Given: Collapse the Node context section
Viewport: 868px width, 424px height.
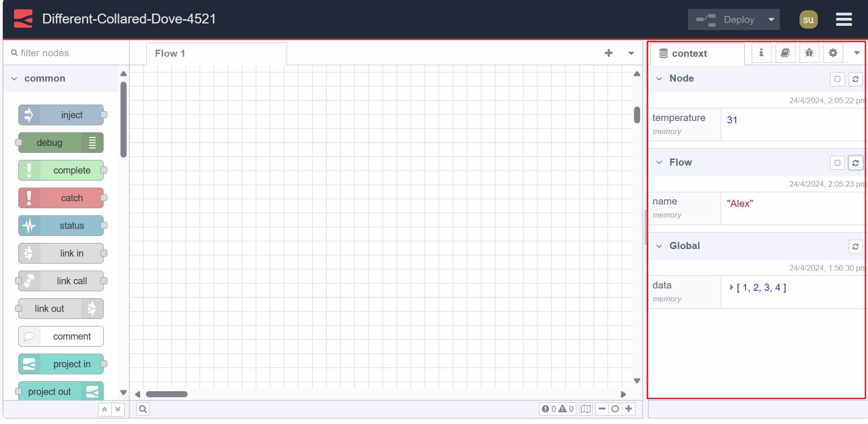Looking at the screenshot, I should click(x=659, y=78).
